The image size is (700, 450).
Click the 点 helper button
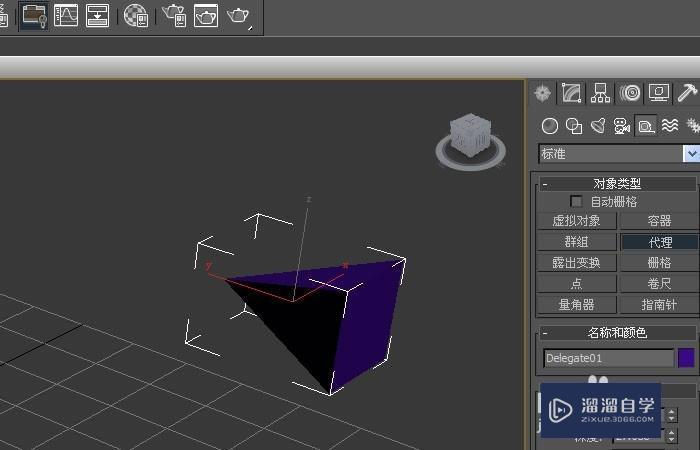coord(576,284)
